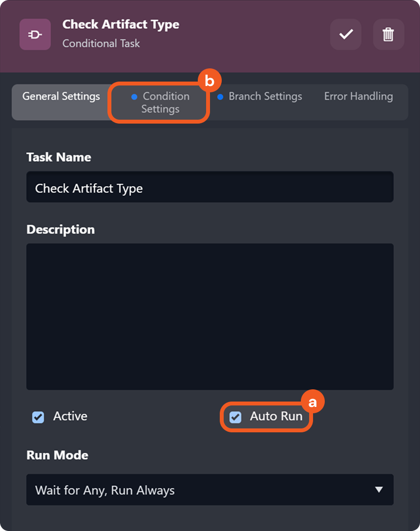Click into the Task Name input field
420x531 pixels.
(210, 189)
